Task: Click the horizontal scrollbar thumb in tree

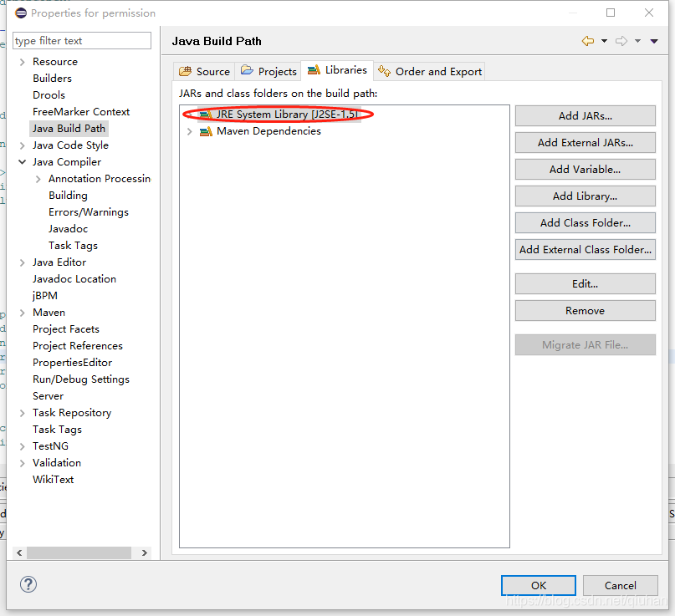Action: pyautogui.click(x=79, y=552)
